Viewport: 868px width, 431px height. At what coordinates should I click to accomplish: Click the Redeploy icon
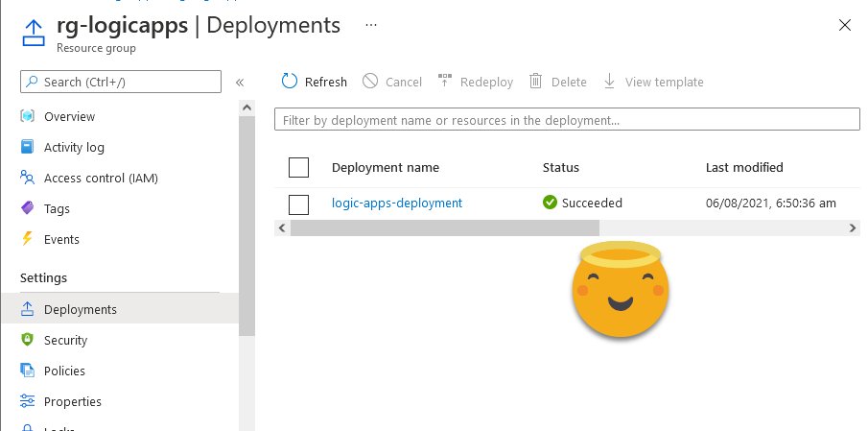click(x=444, y=81)
